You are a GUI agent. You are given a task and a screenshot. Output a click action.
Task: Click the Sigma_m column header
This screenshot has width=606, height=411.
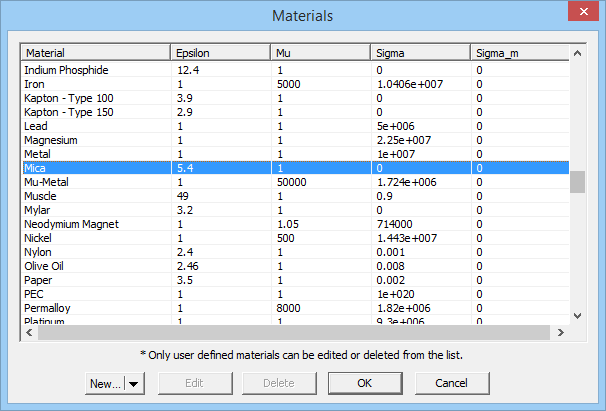coord(517,52)
